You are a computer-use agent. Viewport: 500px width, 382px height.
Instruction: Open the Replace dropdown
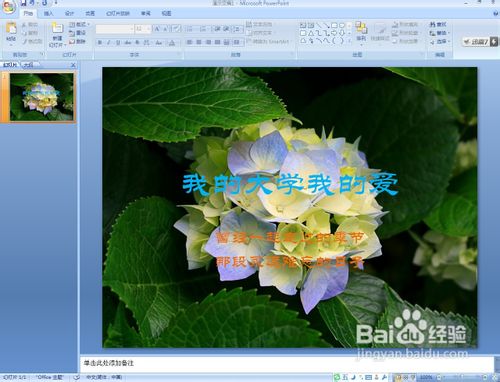point(440,33)
